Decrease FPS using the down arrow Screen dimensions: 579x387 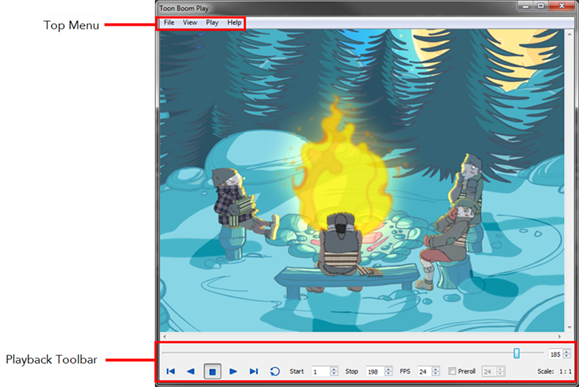click(436, 374)
